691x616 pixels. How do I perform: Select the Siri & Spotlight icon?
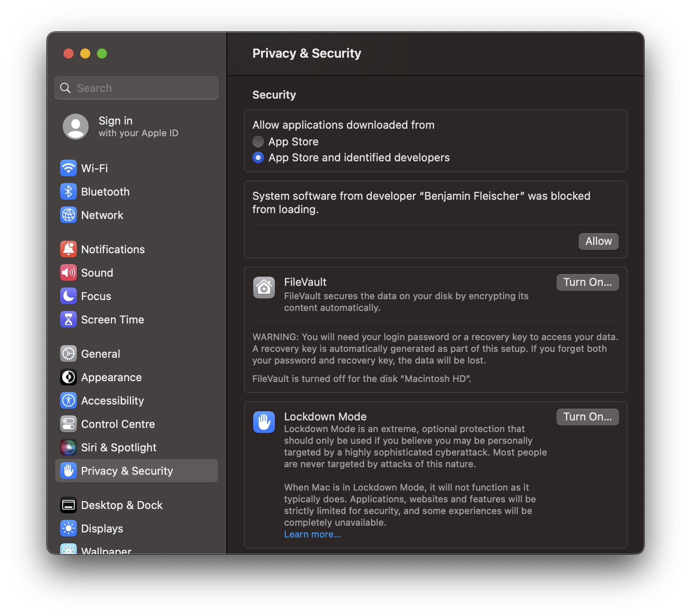69,448
